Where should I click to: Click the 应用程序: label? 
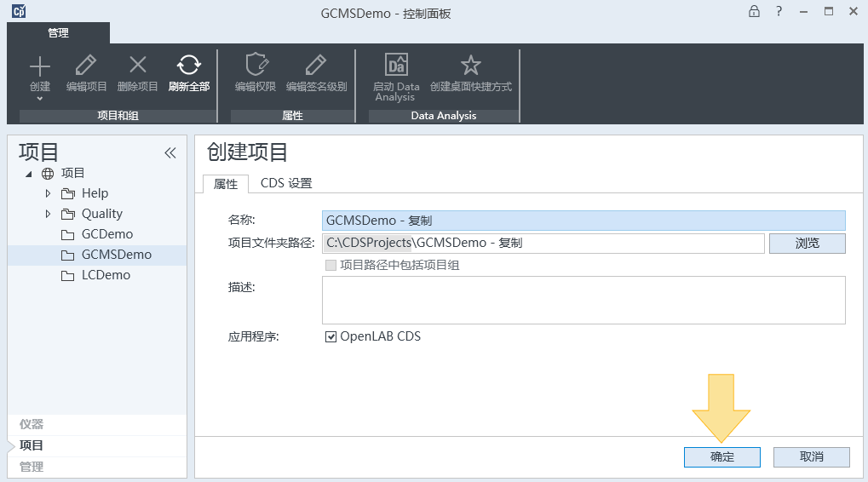point(254,337)
